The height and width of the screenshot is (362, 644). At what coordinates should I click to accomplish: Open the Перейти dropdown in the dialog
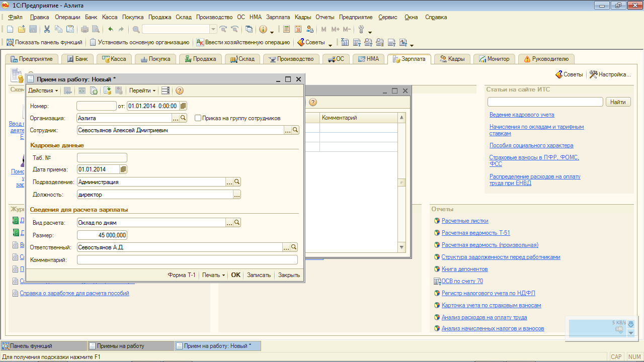coord(142,90)
